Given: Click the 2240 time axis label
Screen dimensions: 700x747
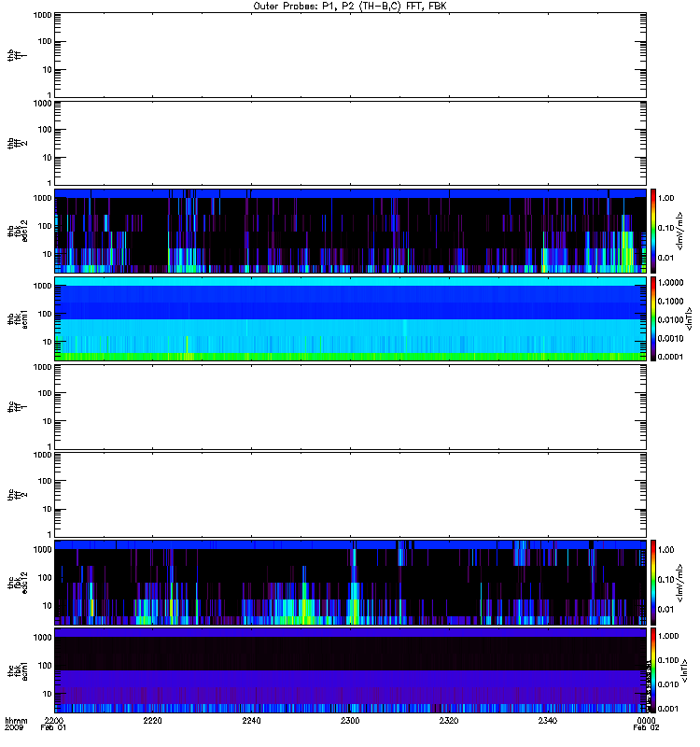Looking at the screenshot, I should [x=251, y=720].
